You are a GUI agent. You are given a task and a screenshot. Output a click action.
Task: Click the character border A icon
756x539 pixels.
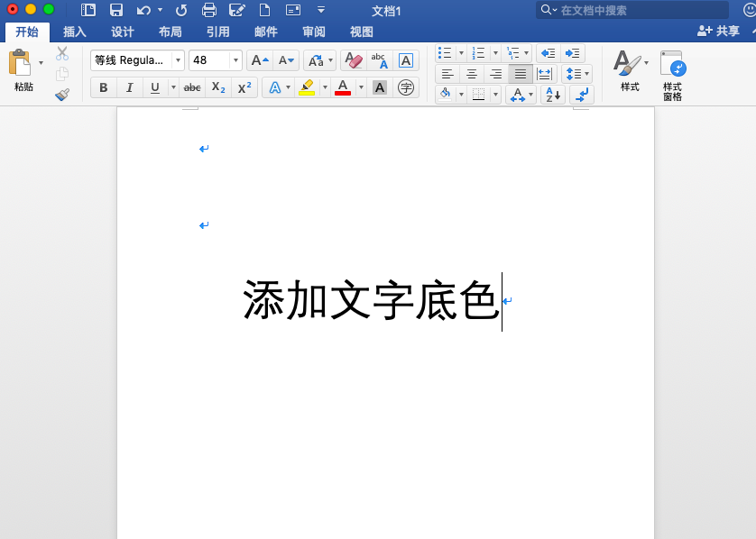[405, 60]
